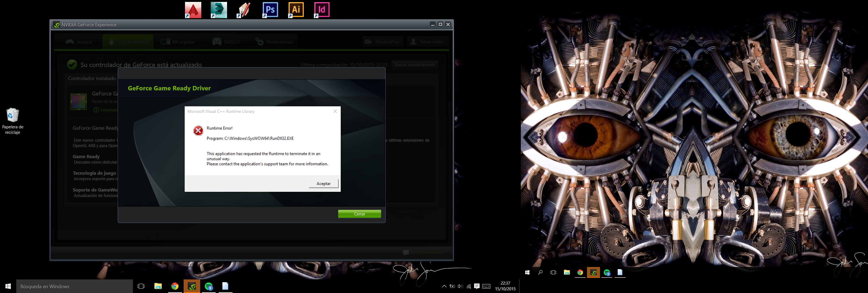
Task: Click Aceptar in the Runtime Error dialog
Action: point(323,184)
